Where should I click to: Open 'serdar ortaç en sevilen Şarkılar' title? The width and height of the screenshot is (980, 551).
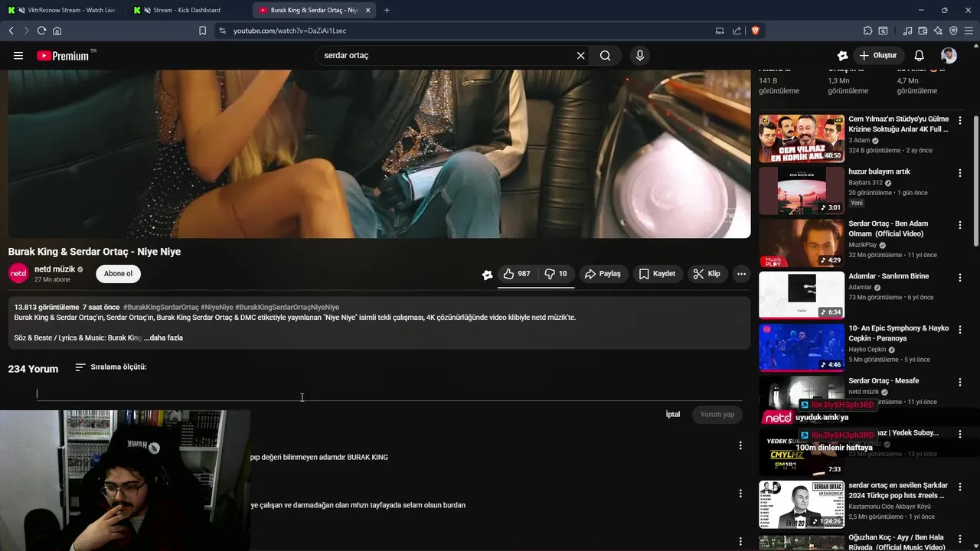(x=898, y=491)
